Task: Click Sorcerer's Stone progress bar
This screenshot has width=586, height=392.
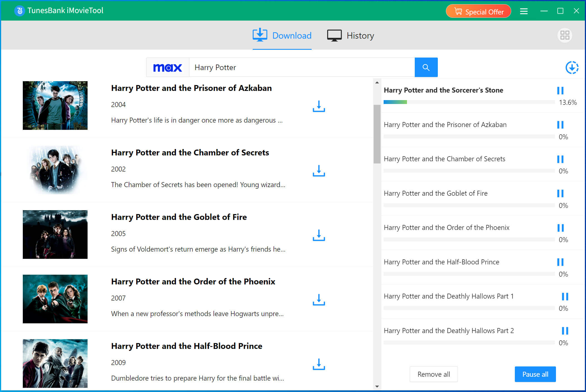Action: pyautogui.click(x=469, y=102)
